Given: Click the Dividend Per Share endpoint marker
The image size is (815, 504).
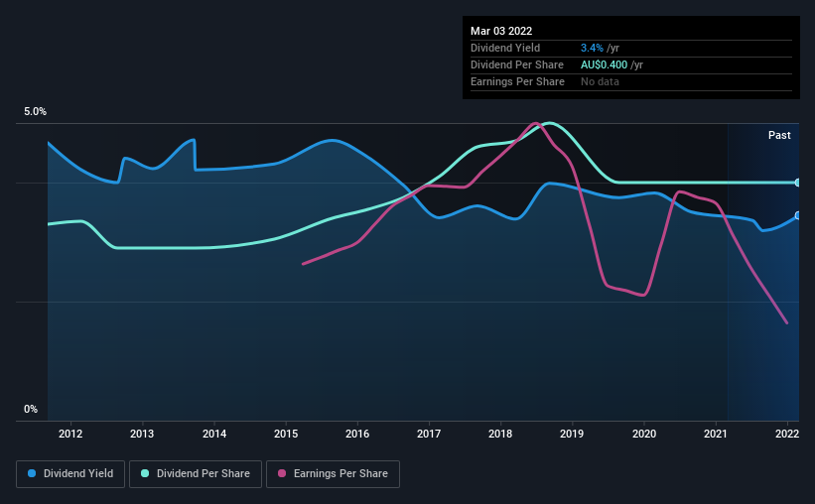Looking at the screenshot, I should coord(798,183).
